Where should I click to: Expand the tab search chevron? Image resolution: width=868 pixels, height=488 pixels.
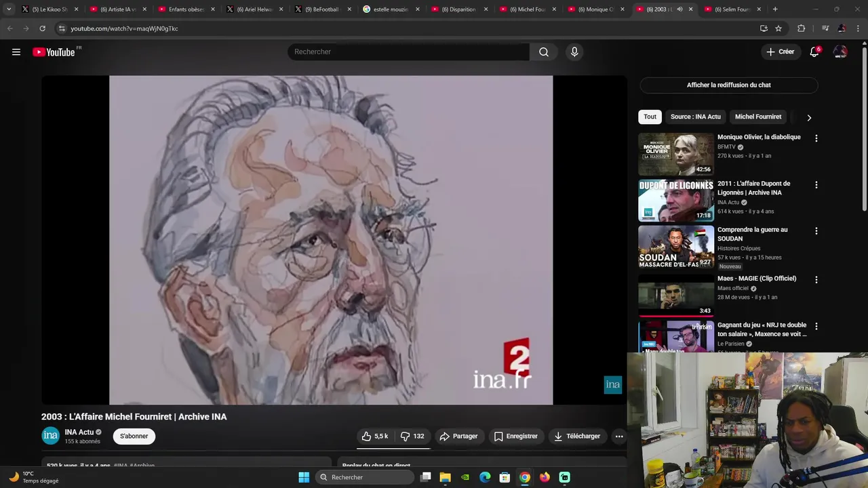tap(9, 9)
